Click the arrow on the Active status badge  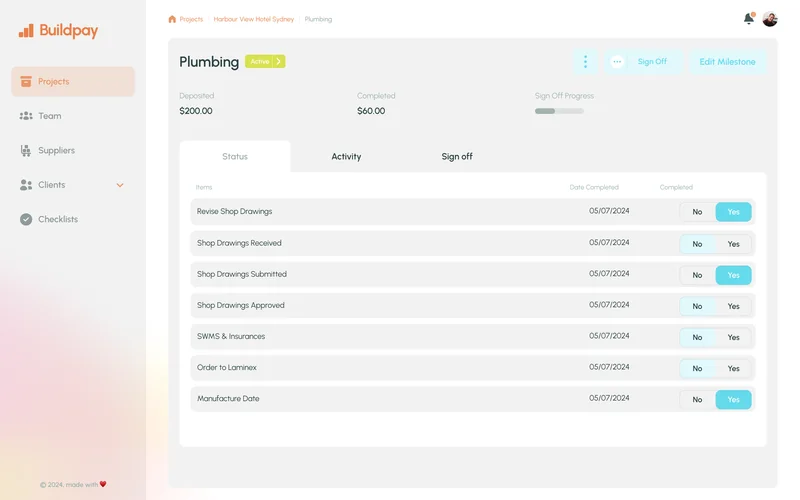[x=279, y=61]
